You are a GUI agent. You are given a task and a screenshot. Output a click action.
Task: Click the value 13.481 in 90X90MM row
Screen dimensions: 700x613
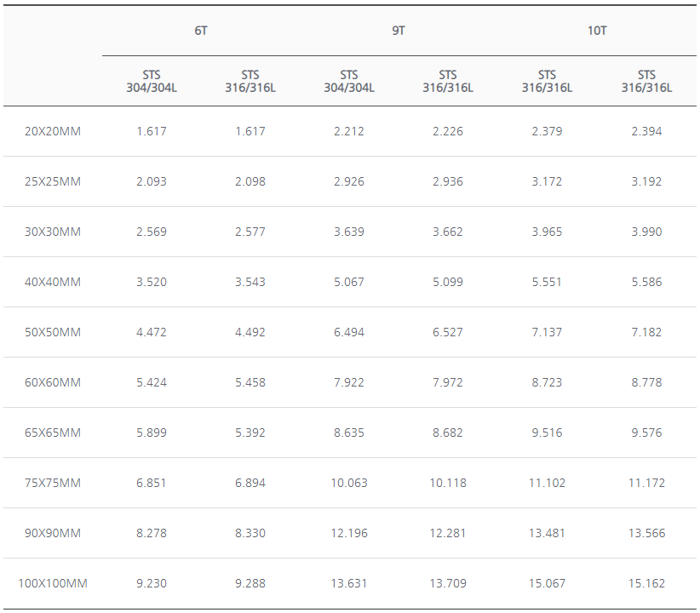(547, 533)
